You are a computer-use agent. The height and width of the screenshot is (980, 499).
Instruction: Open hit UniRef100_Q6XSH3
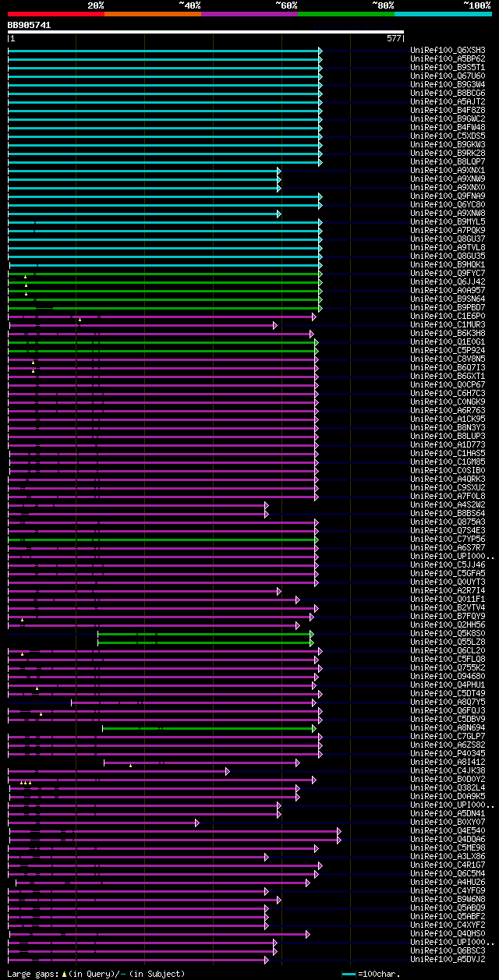448,50
